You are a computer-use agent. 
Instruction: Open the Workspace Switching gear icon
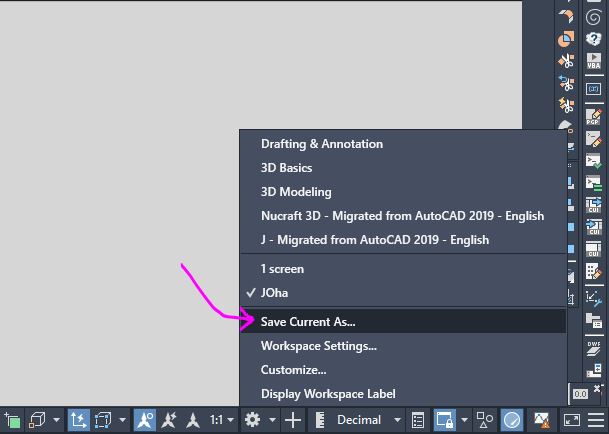[253, 420]
